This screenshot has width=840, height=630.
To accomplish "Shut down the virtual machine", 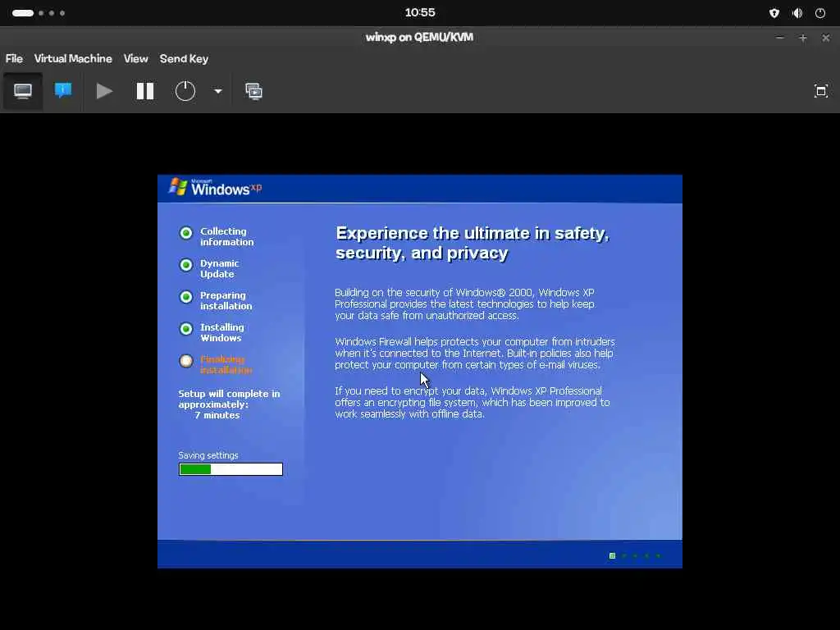I will (185, 91).
